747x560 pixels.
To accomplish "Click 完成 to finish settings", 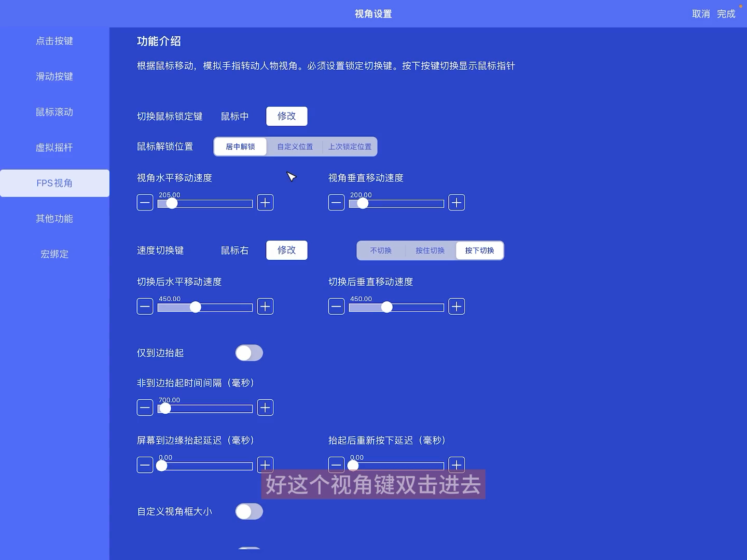I will [x=726, y=14].
